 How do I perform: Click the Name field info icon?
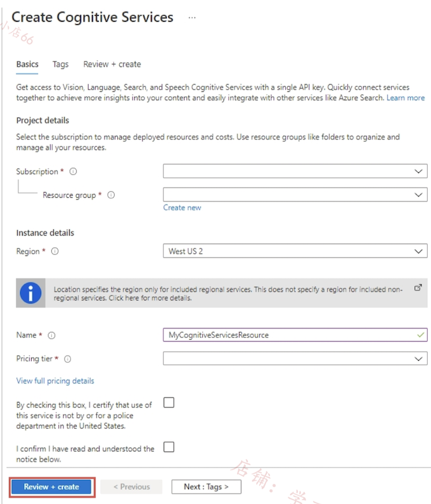click(x=51, y=335)
